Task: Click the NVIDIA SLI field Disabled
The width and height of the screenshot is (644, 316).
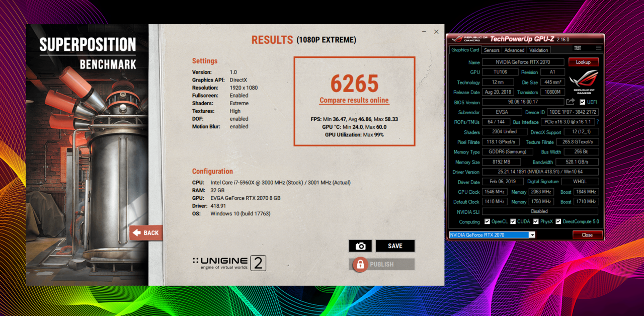Action: pos(540,211)
